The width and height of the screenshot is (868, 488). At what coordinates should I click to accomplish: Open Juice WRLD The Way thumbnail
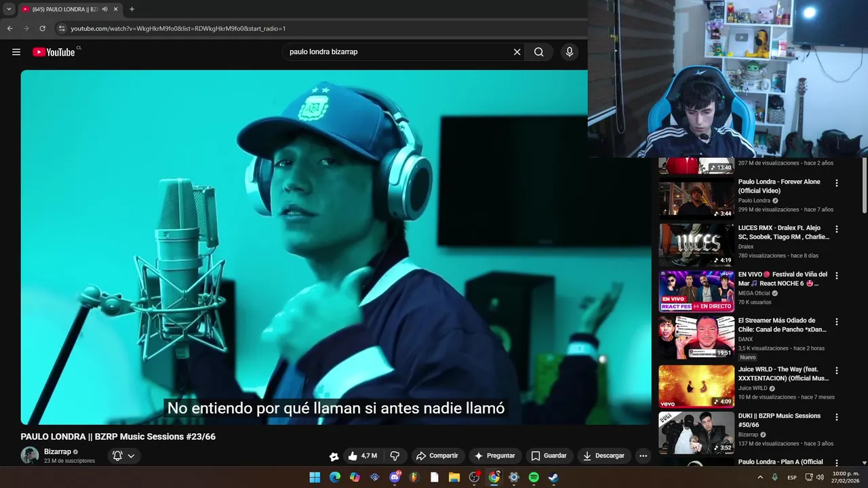(696, 386)
